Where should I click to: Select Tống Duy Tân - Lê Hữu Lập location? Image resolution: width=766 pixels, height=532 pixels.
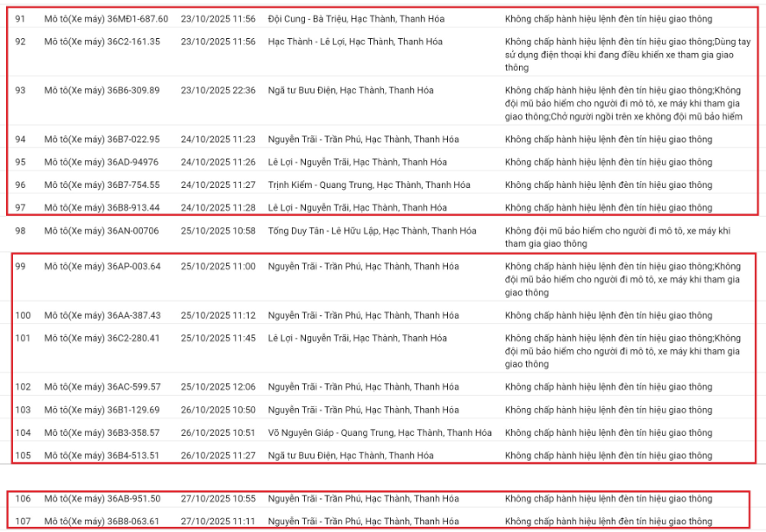(372, 230)
